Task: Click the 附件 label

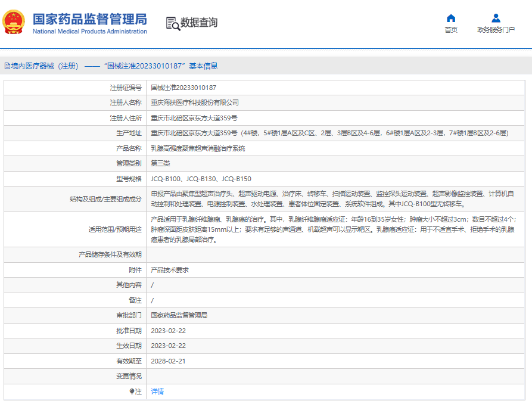Action: tap(135, 270)
